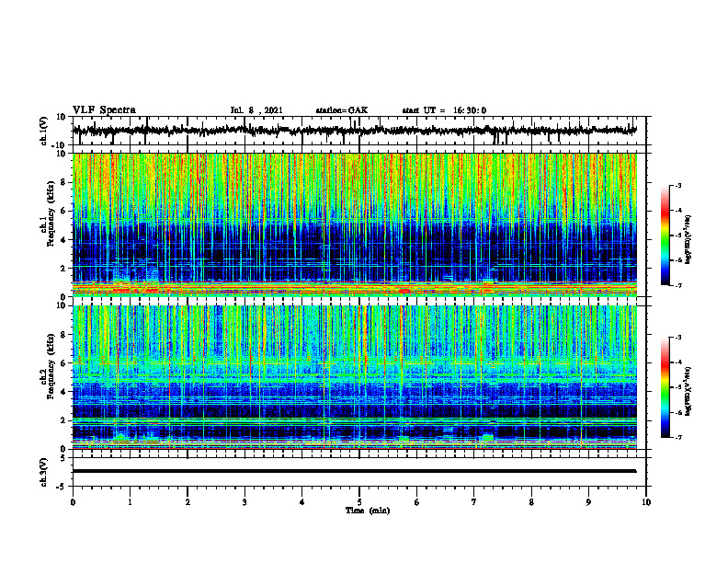Click the time axis tick label '2'

(188, 502)
